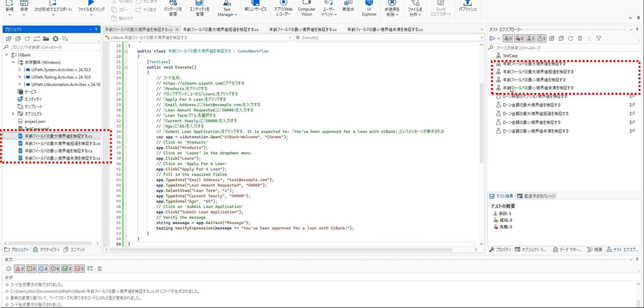Toggle red failed-check filter in output
The image size is (644, 308).
pyautogui.click(x=79, y=268)
